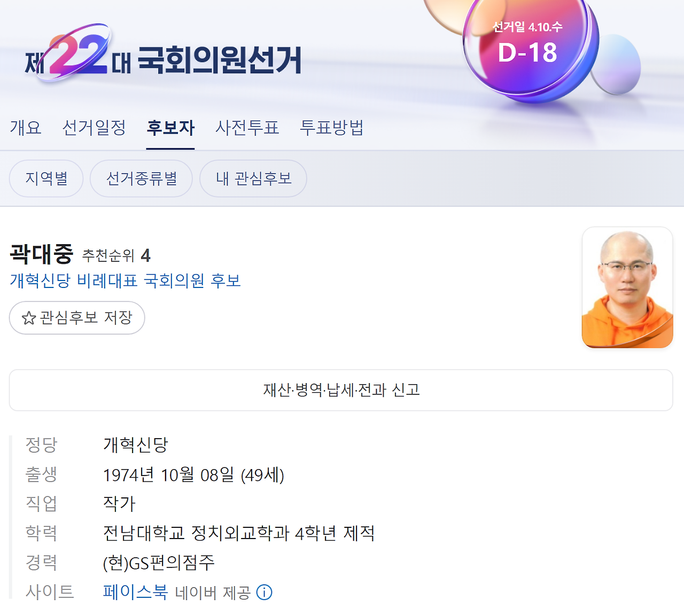This screenshot has width=684, height=616.
Task: Click the 네이버 제공 source label
Action: click(x=213, y=592)
